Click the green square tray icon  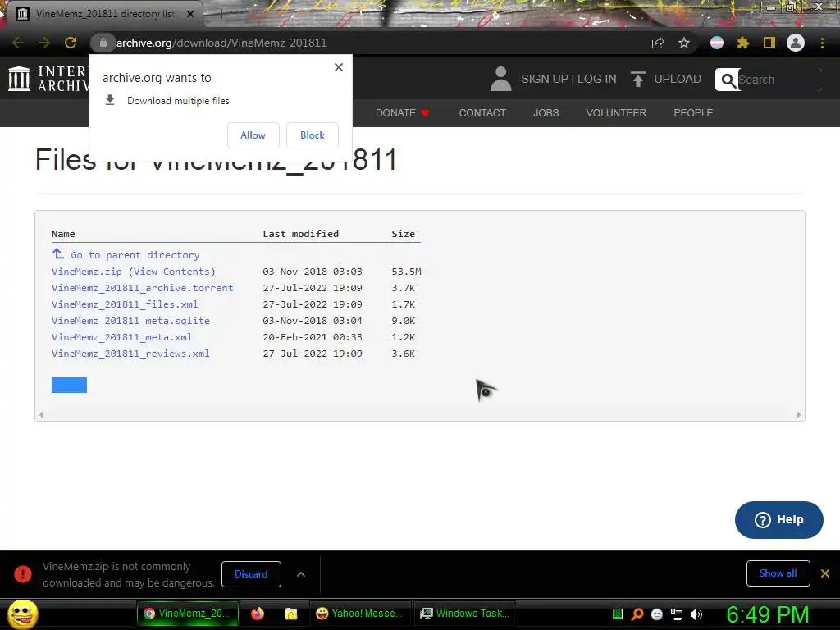tap(618, 614)
